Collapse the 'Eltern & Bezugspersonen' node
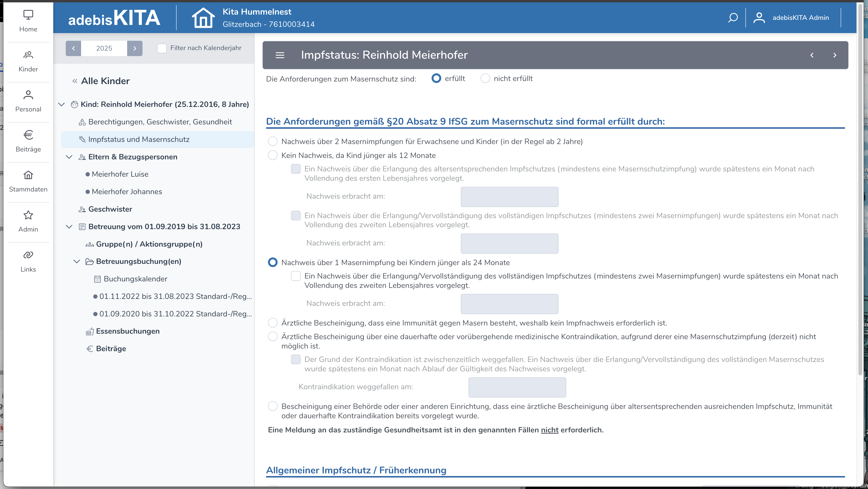The image size is (868, 489). pos(69,157)
